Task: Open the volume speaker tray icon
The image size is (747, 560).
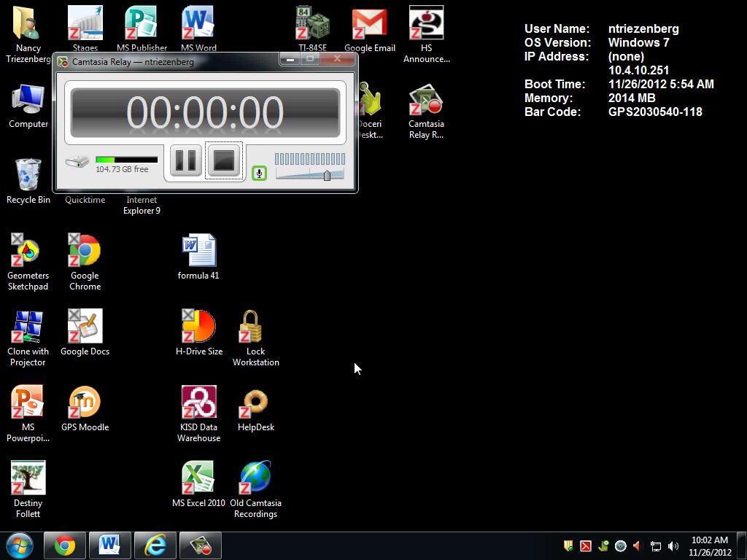Action: (x=673, y=546)
